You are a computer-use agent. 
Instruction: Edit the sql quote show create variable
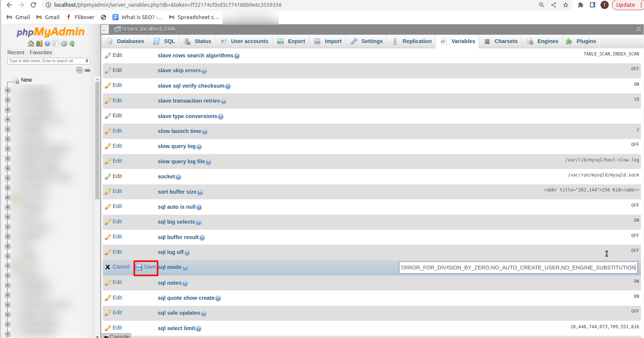(x=113, y=298)
